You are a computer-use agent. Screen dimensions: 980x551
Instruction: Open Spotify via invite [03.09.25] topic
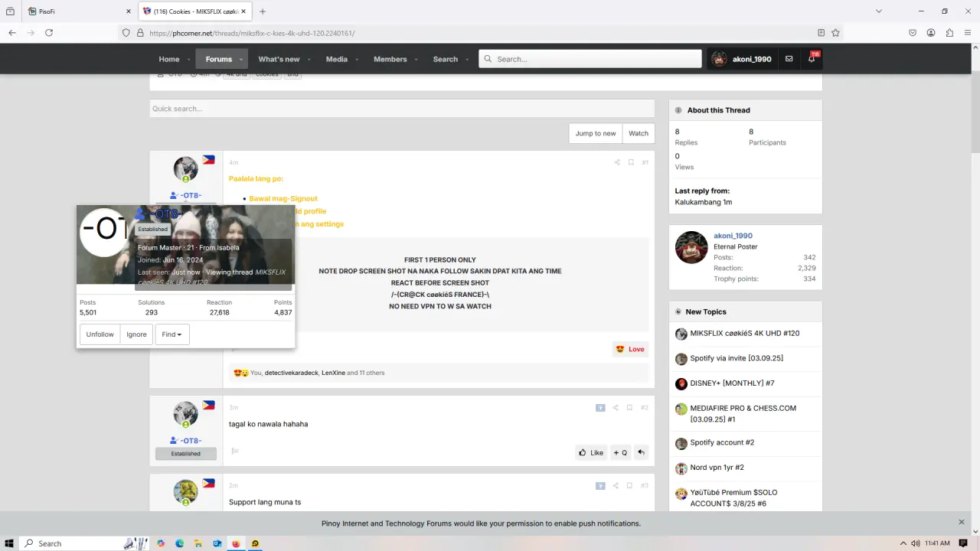click(737, 358)
